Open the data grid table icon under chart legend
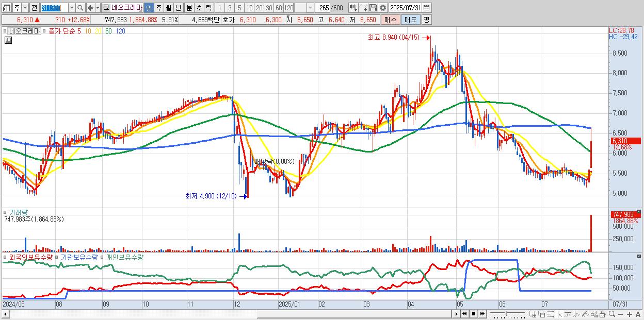This screenshot has height=320, width=644. (8, 41)
